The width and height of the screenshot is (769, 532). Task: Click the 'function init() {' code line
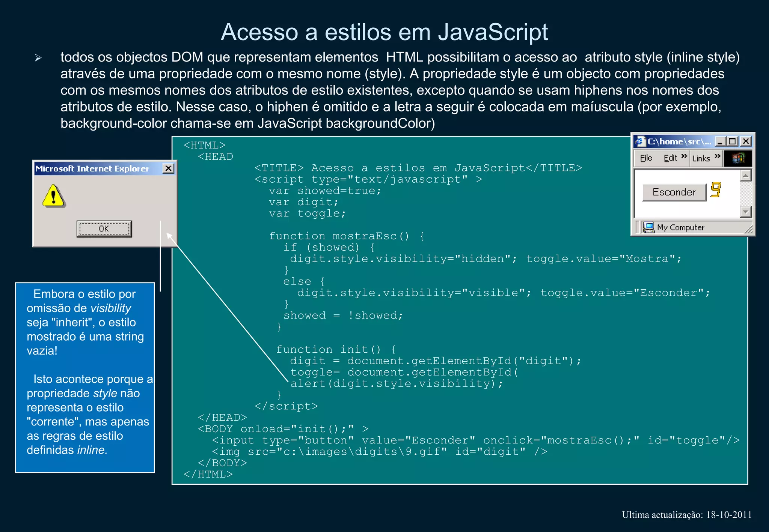[x=336, y=349]
